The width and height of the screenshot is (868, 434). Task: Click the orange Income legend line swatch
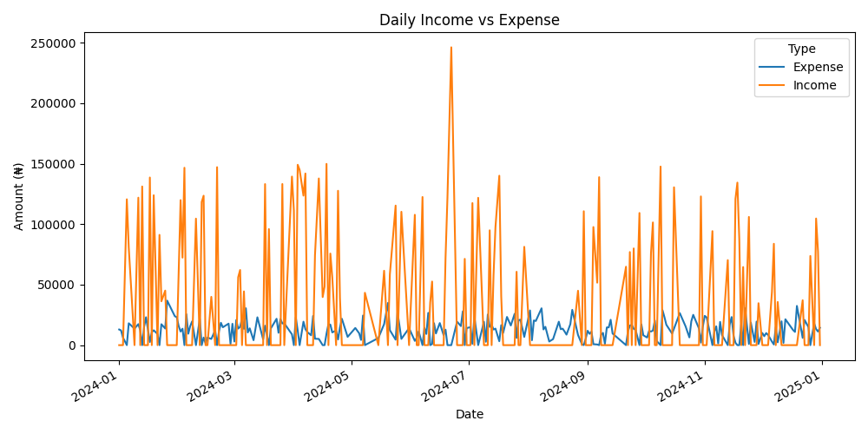tap(773, 85)
